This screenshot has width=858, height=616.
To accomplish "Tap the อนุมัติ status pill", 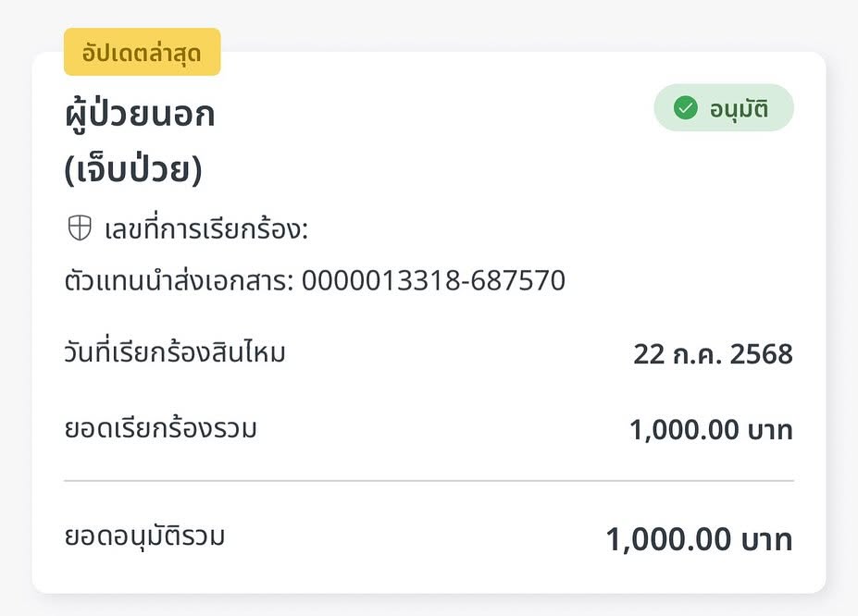I will pyautogui.click(x=724, y=107).
